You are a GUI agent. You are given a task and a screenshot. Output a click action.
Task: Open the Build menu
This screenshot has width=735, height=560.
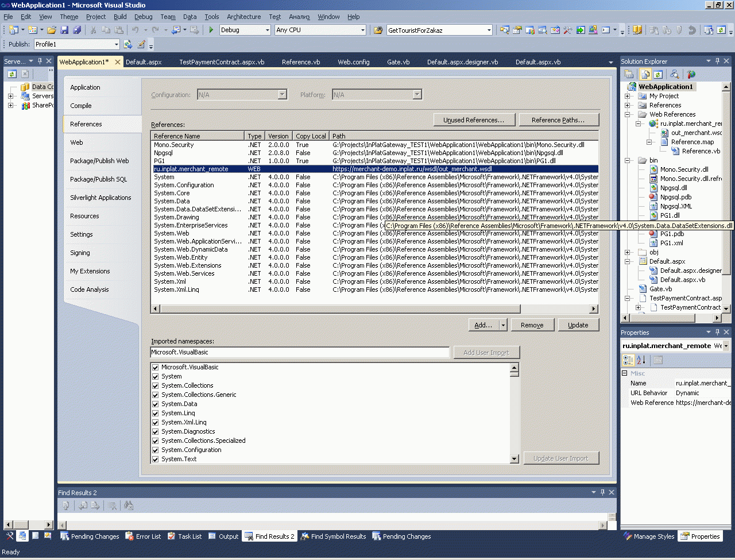[x=120, y=17]
